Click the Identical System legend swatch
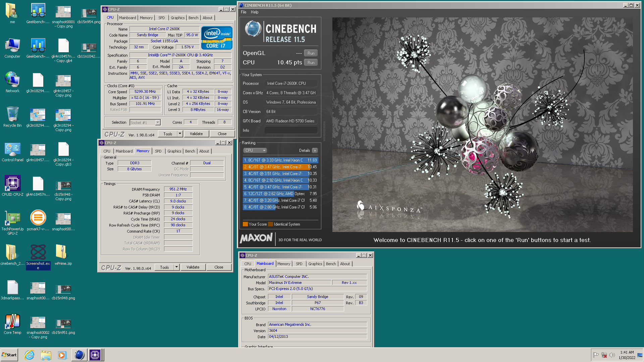 click(x=270, y=224)
